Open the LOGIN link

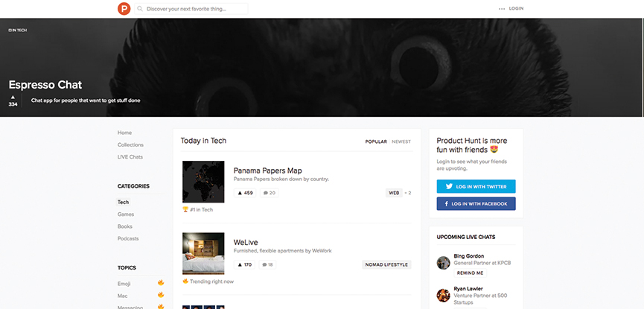point(516,9)
